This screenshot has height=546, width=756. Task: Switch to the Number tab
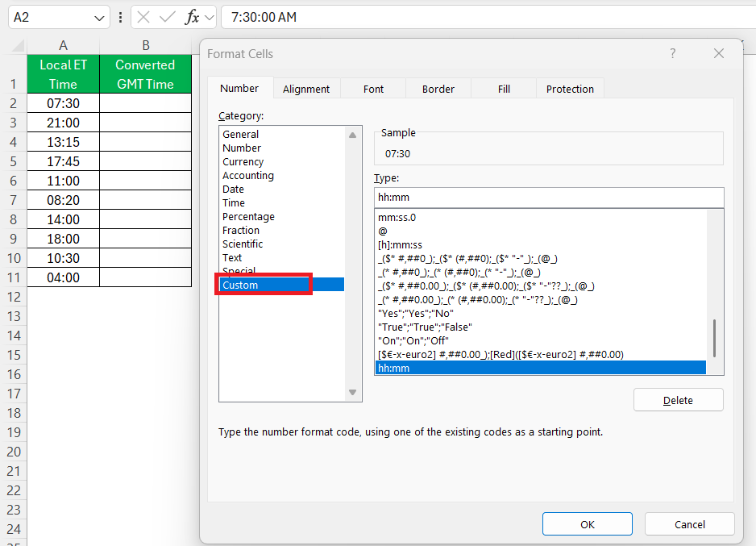(x=239, y=88)
